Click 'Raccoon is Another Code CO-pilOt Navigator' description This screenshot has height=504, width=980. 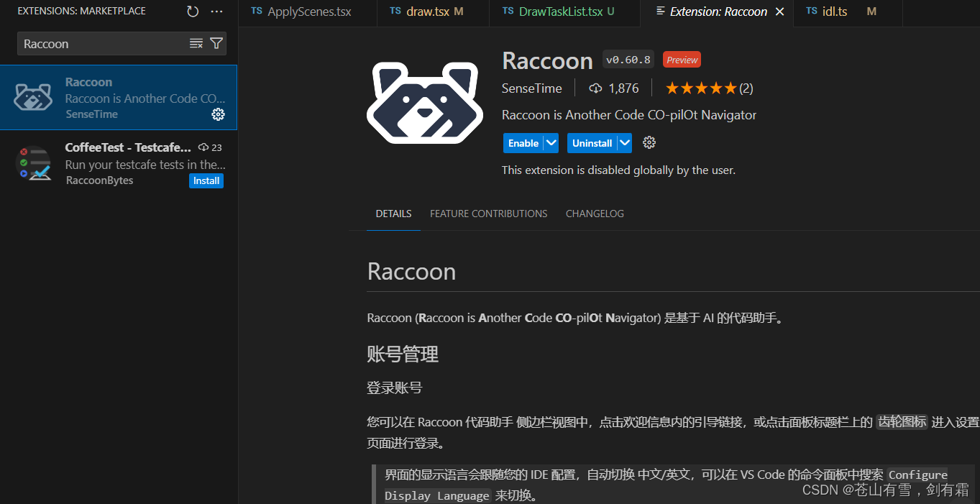tap(629, 115)
